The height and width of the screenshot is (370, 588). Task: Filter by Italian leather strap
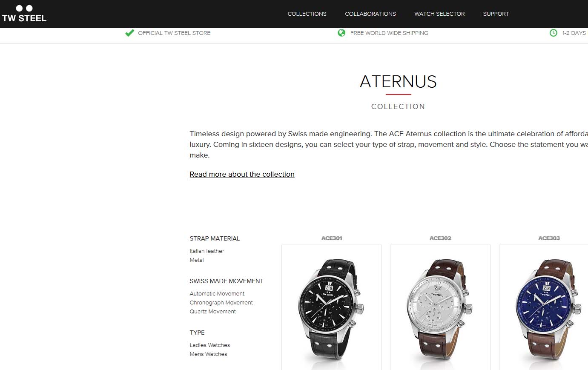[207, 251]
